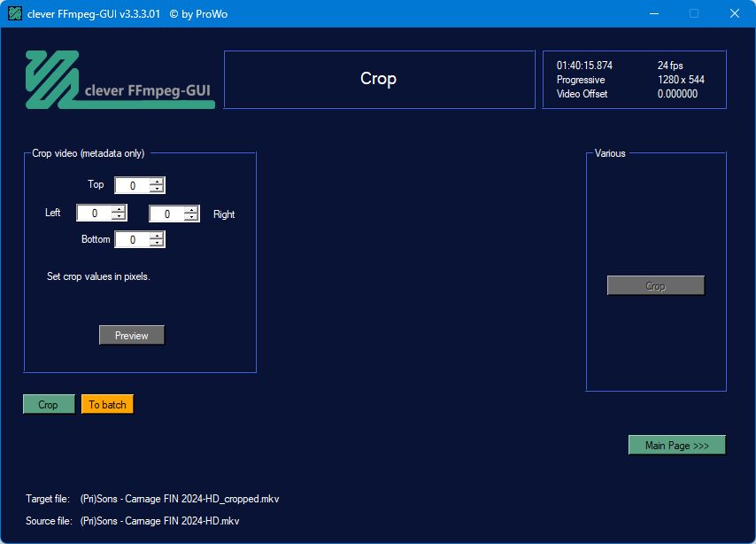Decrease the Top crop value with the down arrow
Viewport: 756px width, 544px height.
(157, 189)
